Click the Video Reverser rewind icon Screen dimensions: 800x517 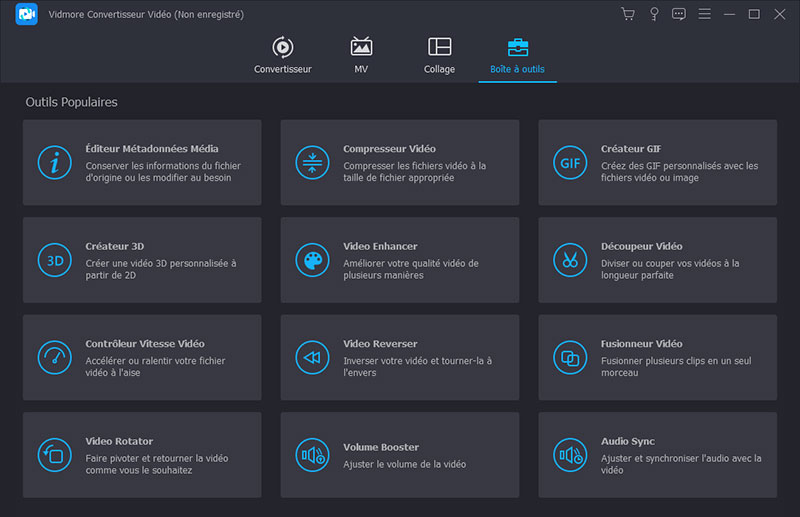(x=312, y=357)
